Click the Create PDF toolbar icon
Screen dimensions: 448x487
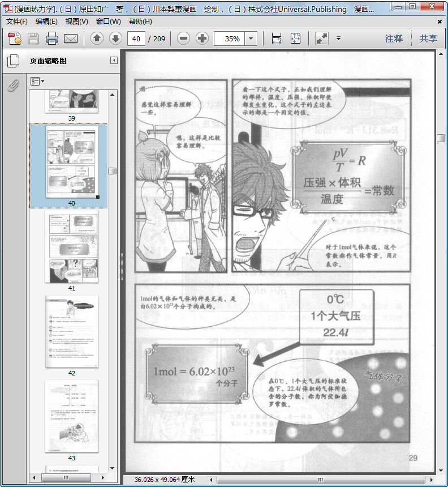pyautogui.click(x=14, y=39)
